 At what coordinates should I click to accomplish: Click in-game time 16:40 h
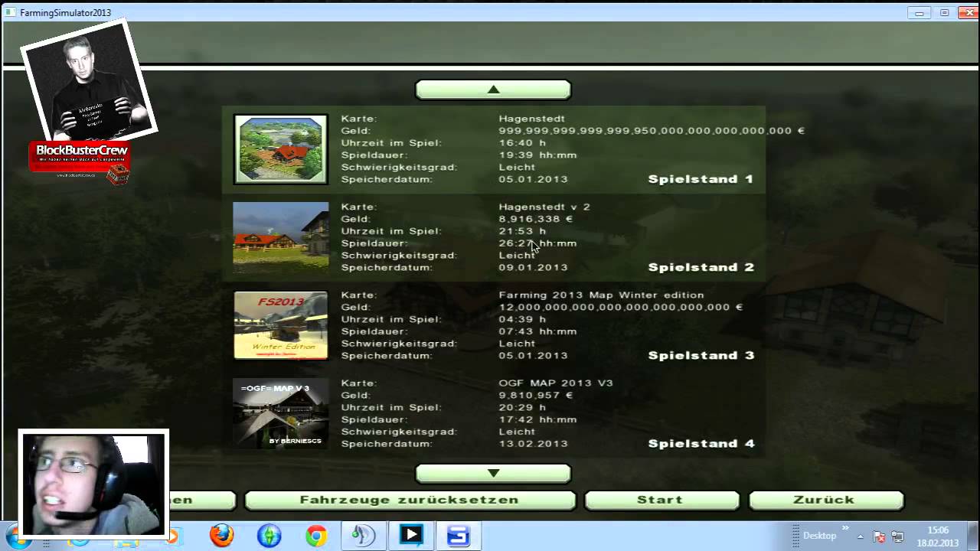pyautogui.click(x=522, y=142)
